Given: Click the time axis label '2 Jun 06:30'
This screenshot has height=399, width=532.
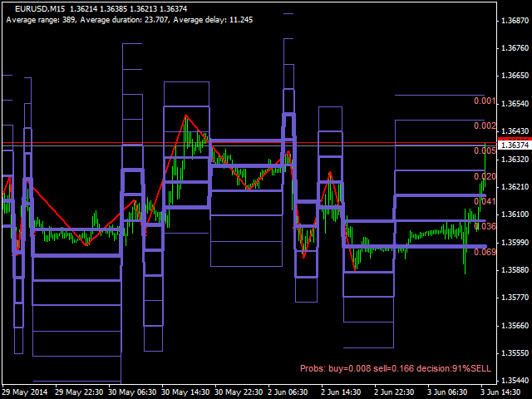Looking at the screenshot, I should point(288,392).
